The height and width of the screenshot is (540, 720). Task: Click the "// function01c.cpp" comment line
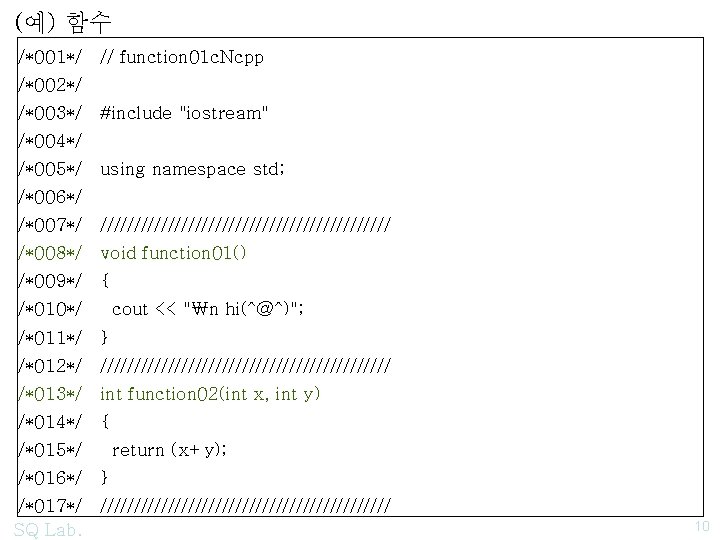[182, 57]
